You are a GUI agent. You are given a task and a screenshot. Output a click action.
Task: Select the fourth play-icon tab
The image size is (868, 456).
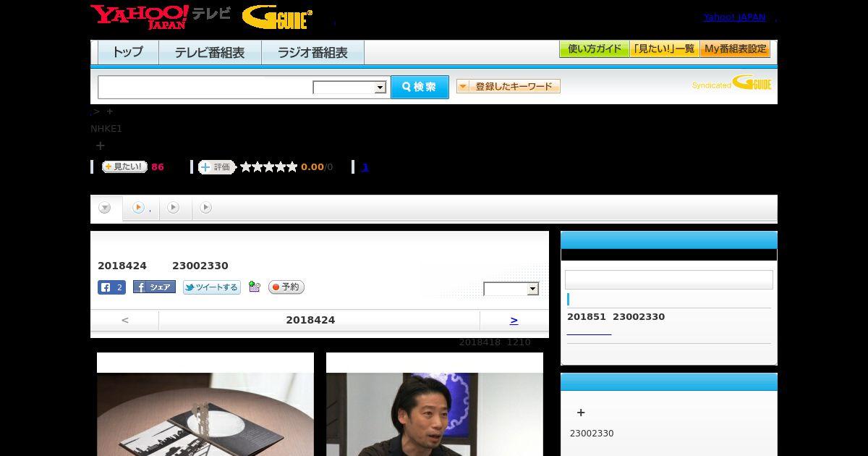(206, 208)
